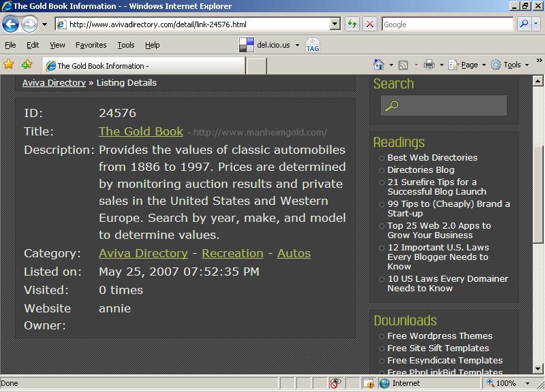This screenshot has width=545, height=392.
Task: Select The Gold Book Information tab
Action: (x=144, y=65)
